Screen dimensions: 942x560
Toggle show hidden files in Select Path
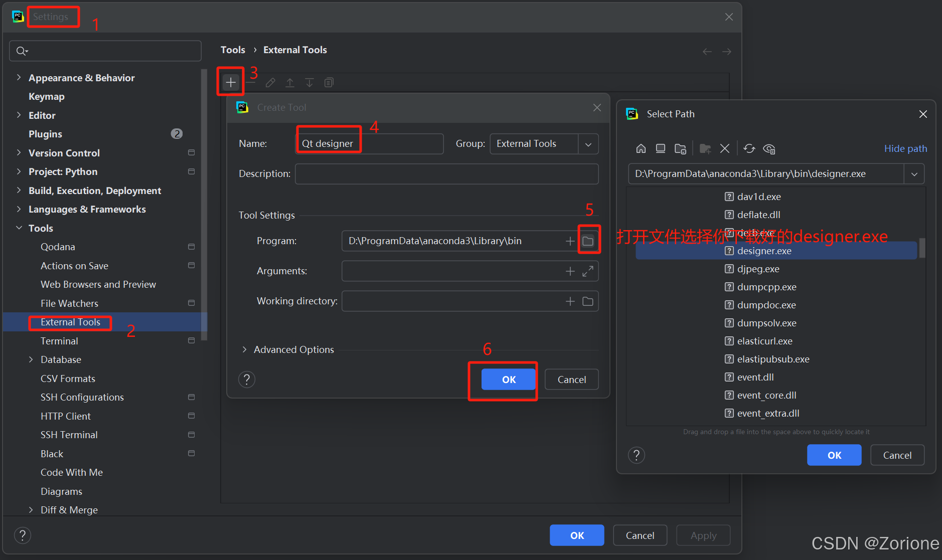[x=769, y=148]
